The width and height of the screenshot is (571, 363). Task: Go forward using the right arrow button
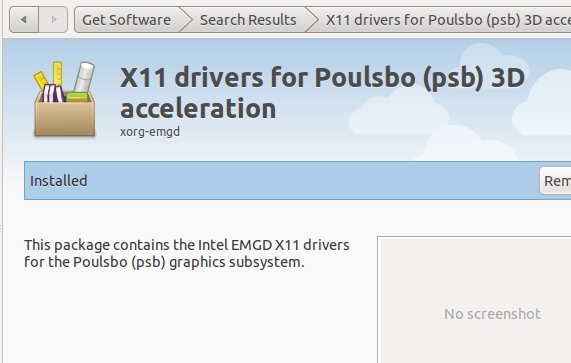pos(53,20)
